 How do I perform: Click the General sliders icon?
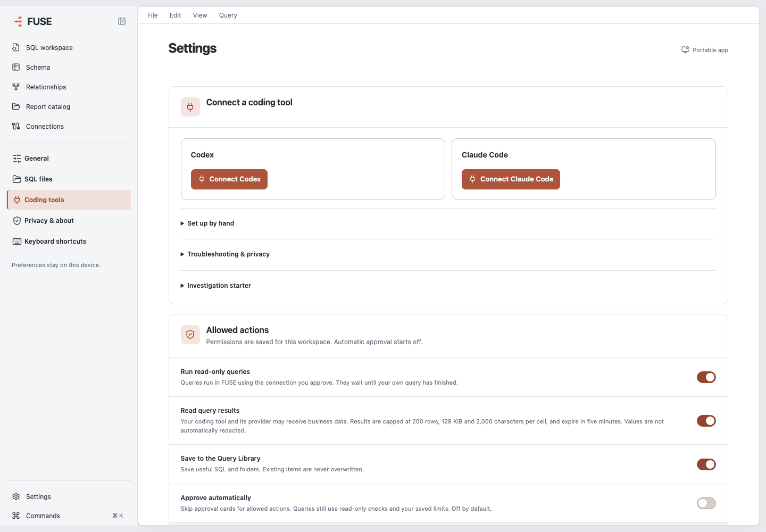coord(17,159)
